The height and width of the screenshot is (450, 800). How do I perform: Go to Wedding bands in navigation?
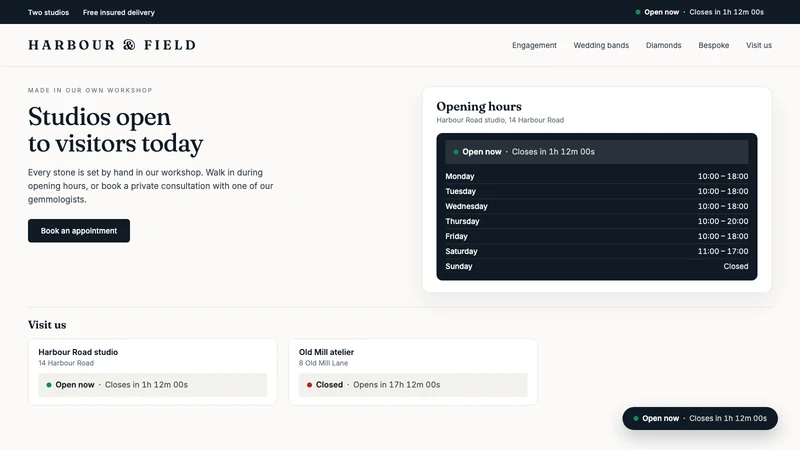coord(601,45)
